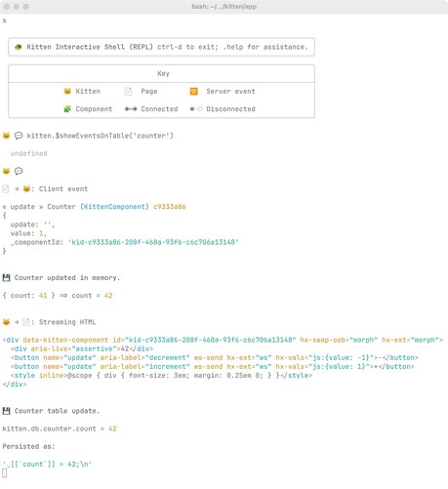Click floppy disk icon beside Counter updated in memory
The width and height of the screenshot is (448, 489).
click(6, 278)
